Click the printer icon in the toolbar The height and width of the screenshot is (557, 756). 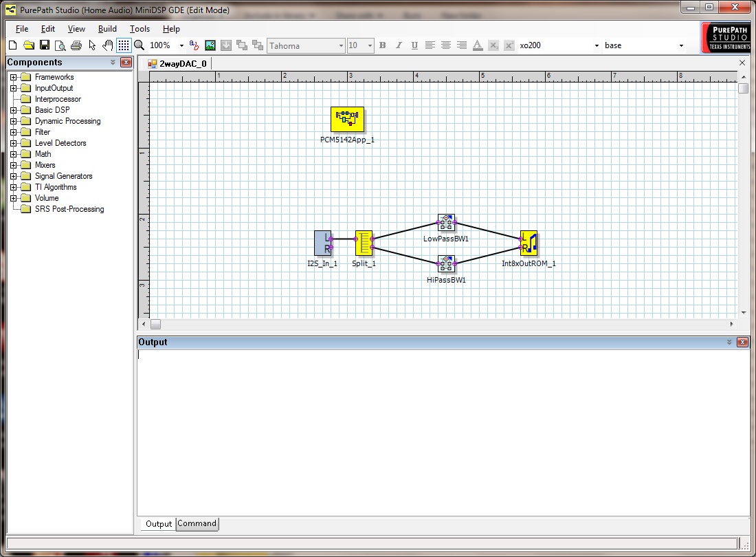coord(76,45)
